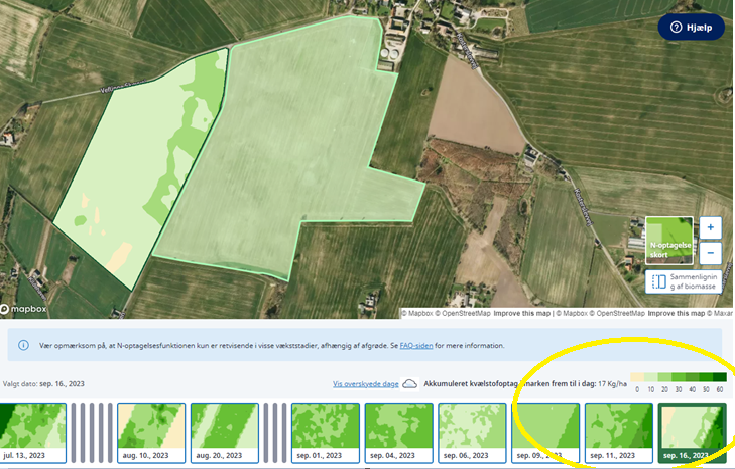This screenshot has height=469, width=735.
Task: Zoom in with the plus map control
Action: [x=711, y=227]
